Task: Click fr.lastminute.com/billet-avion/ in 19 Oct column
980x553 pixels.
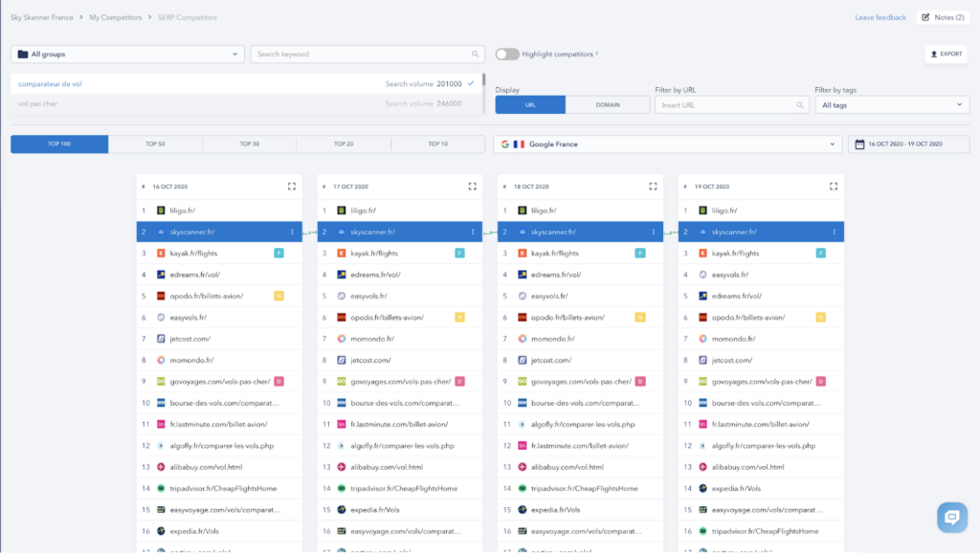Action: click(761, 424)
